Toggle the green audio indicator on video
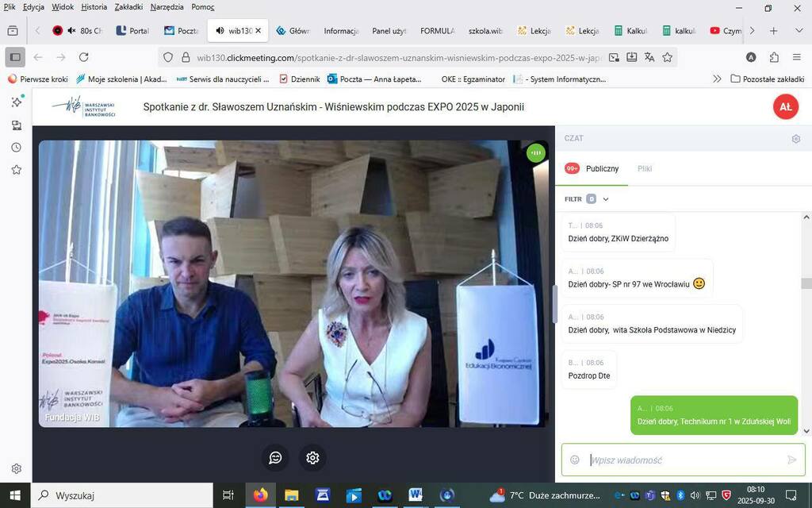This screenshot has height=508, width=812. (x=536, y=152)
